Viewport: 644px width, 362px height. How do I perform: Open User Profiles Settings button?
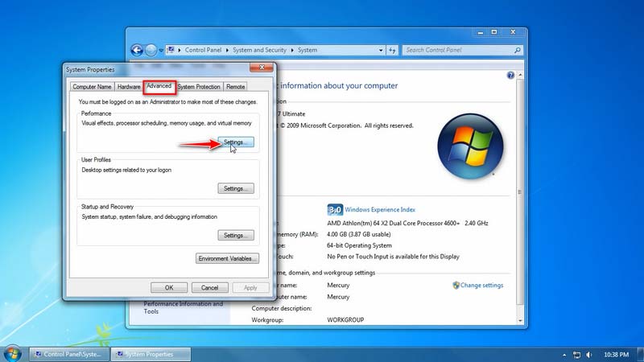tap(236, 188)
